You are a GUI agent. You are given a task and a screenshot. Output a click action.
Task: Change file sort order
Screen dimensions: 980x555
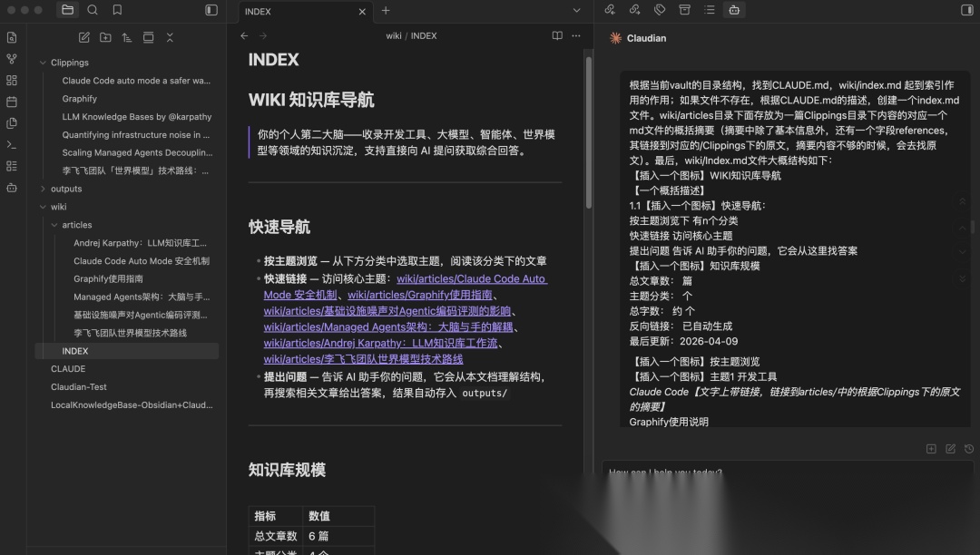point(127,37)
